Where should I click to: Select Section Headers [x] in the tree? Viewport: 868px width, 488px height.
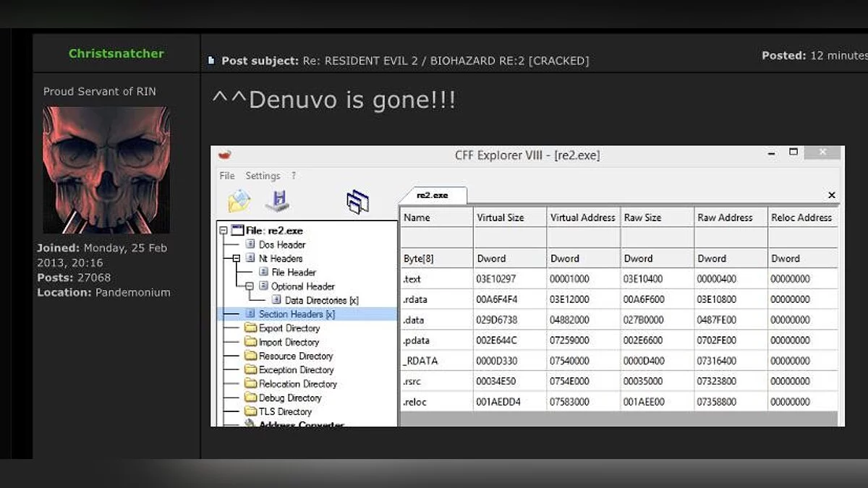point(297,314)
